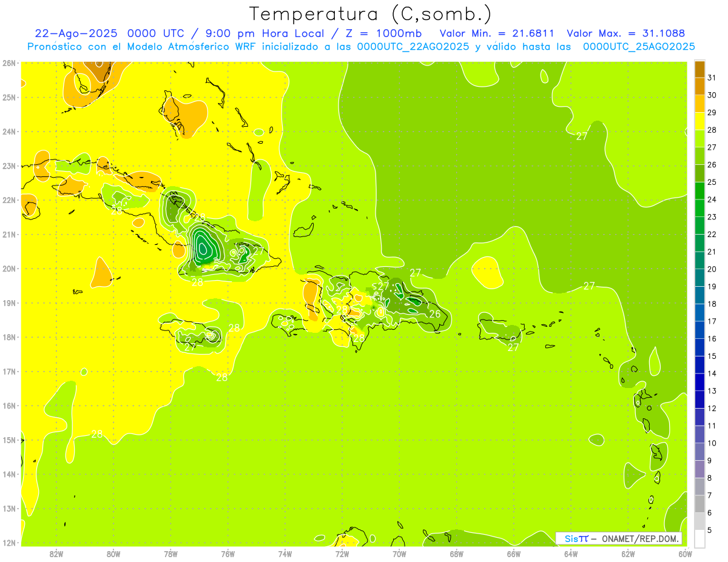Click the number 17 on the color scale
The height and width of the screenshot is (562, 728).
pyautogui.click(x=712, y=321)
